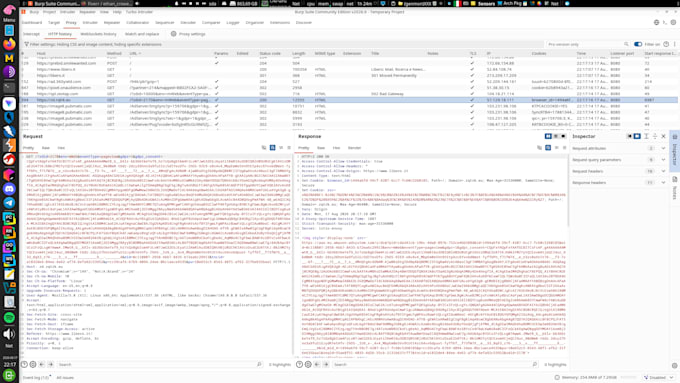Click the hamburger menu icon in Response panel

pos(565,148)
